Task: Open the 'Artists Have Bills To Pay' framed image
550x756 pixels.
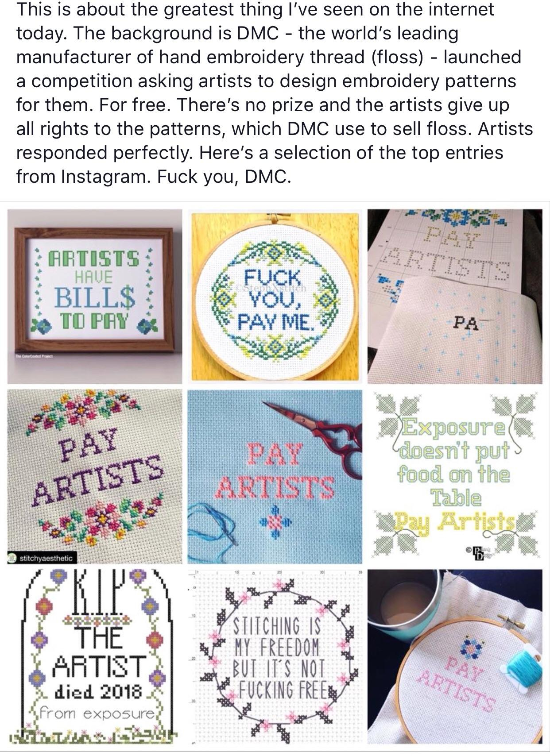Action: (x=95, y=296)
